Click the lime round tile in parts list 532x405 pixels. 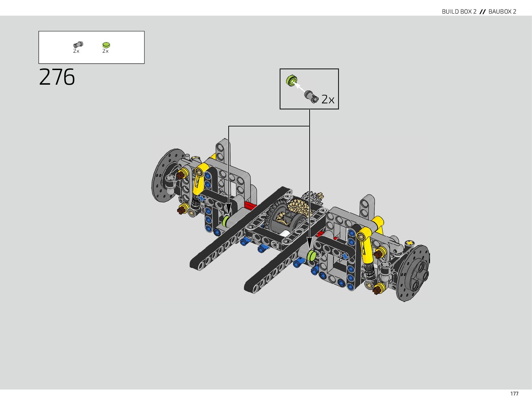pos(106,45)
